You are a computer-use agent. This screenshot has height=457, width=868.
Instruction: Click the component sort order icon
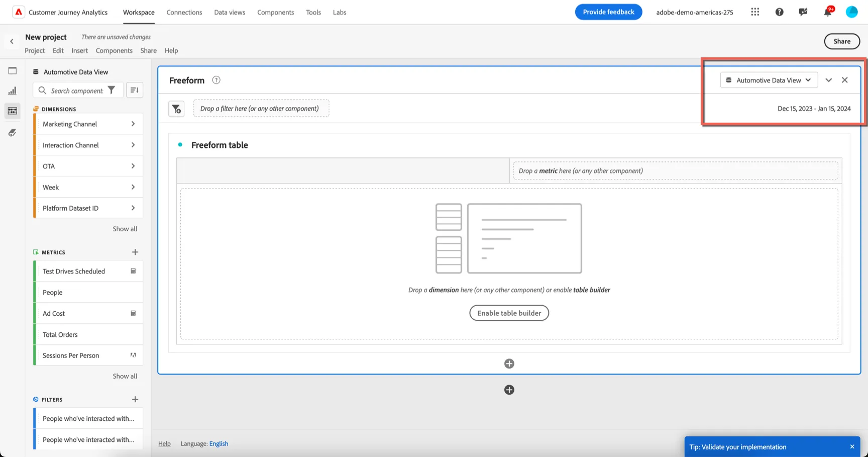tap(135, 90)
